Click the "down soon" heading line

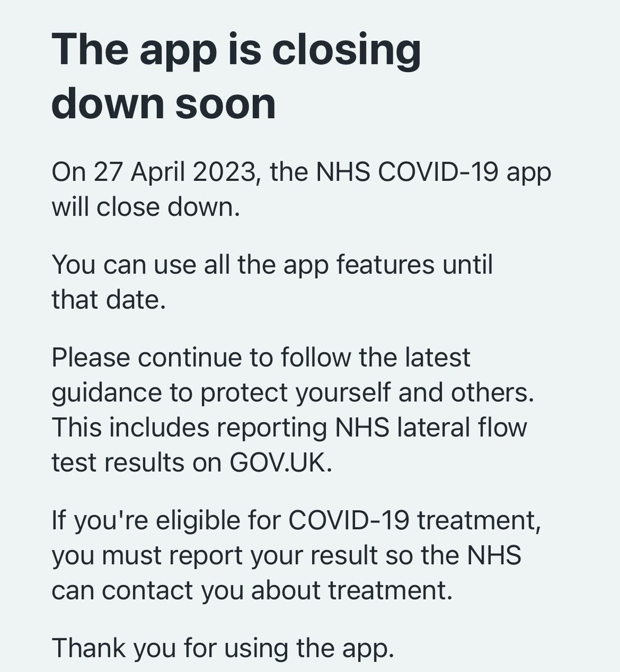click(164, 104)
